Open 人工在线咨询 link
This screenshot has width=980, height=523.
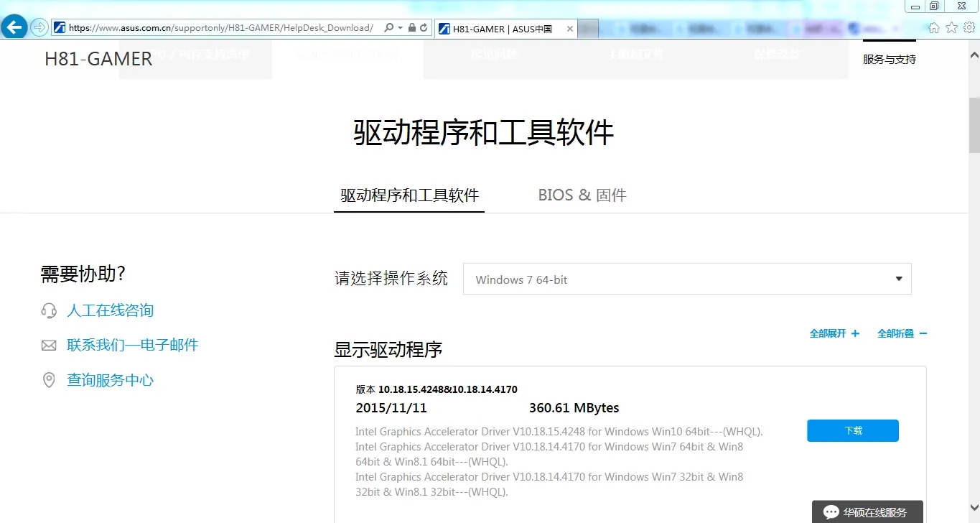(x=111, y=310)
